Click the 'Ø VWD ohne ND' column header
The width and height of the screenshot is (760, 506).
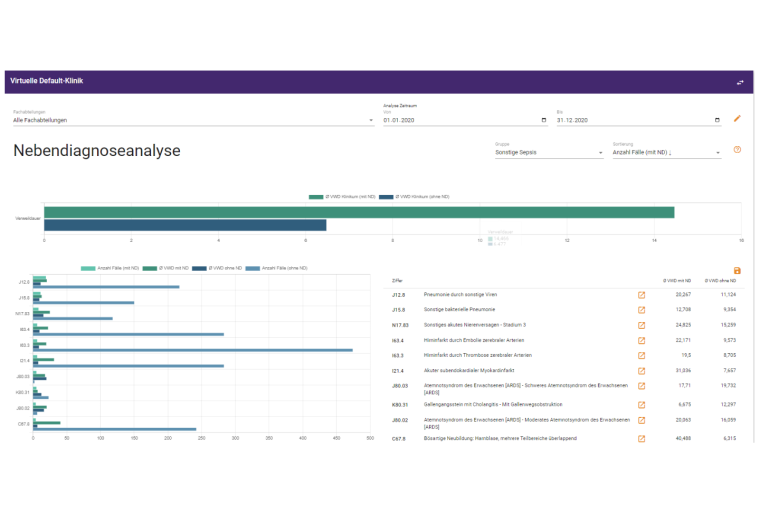click(722, 280)
